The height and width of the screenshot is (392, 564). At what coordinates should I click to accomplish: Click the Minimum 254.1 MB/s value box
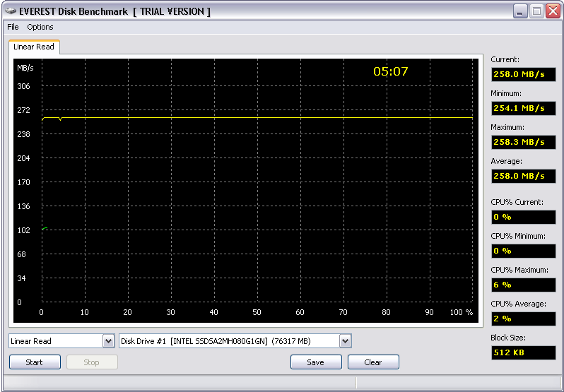523,108
